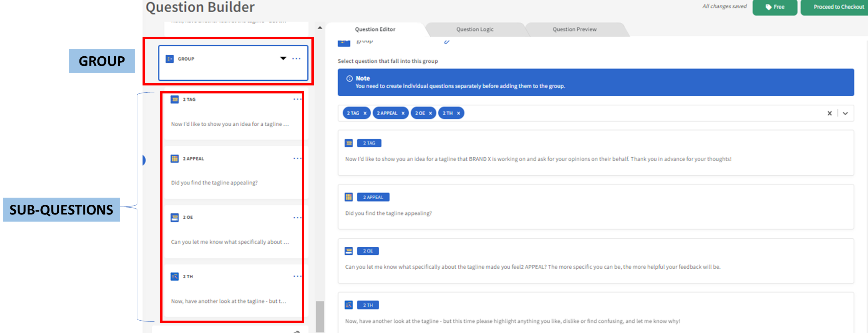Click the 2 TAG title in sidebar card
Screen dimensions: 868x333
click(189, 99)
